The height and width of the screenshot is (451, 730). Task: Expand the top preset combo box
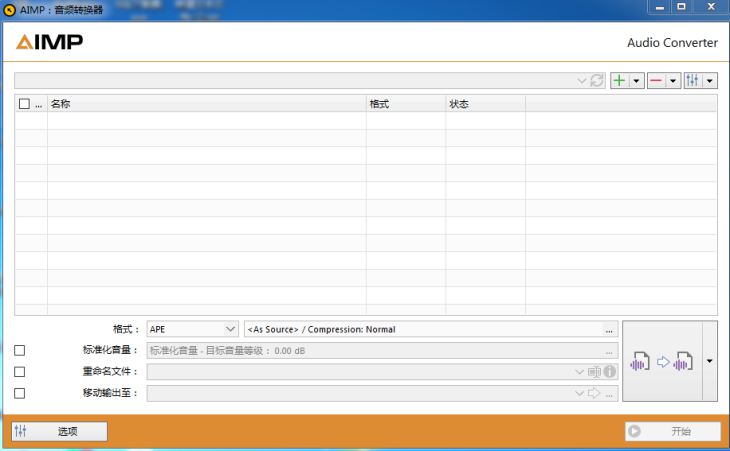pyautogui.click(x=581, y=81)
